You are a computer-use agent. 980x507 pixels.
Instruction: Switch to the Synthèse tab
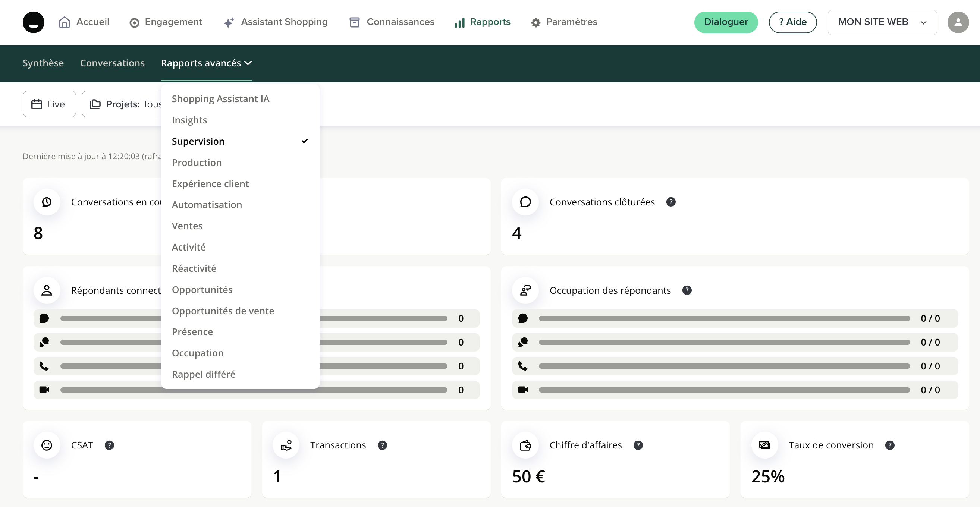tap(43, 63)
